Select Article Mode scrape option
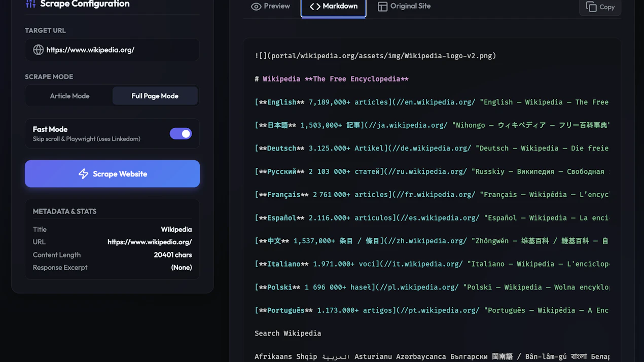 [x=69, y=96]
